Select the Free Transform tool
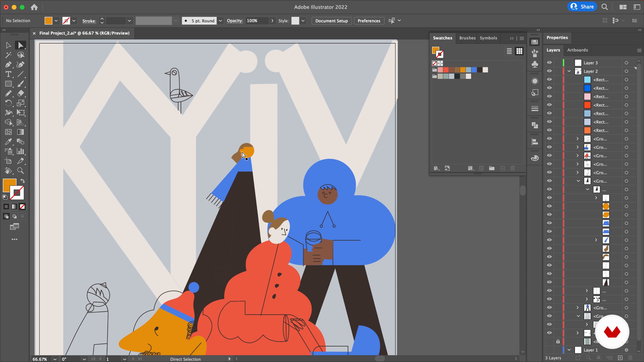Image resolution: width=644 pixels, height=362 pixels. pos(20,113)
